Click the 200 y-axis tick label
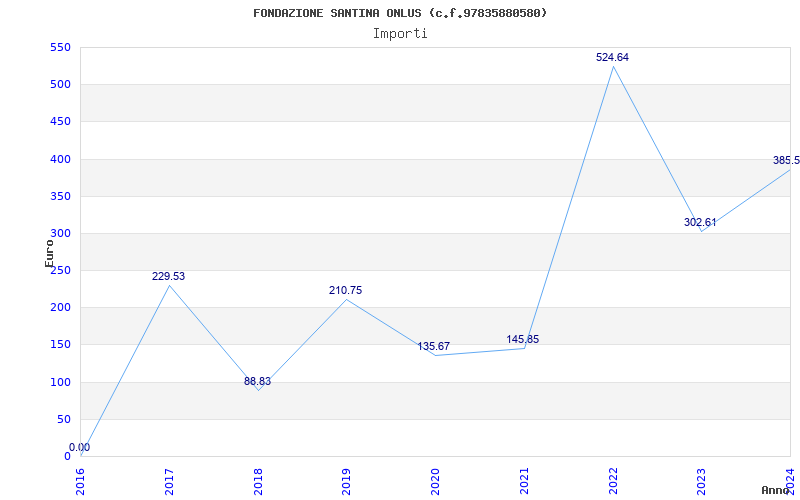 60,308
